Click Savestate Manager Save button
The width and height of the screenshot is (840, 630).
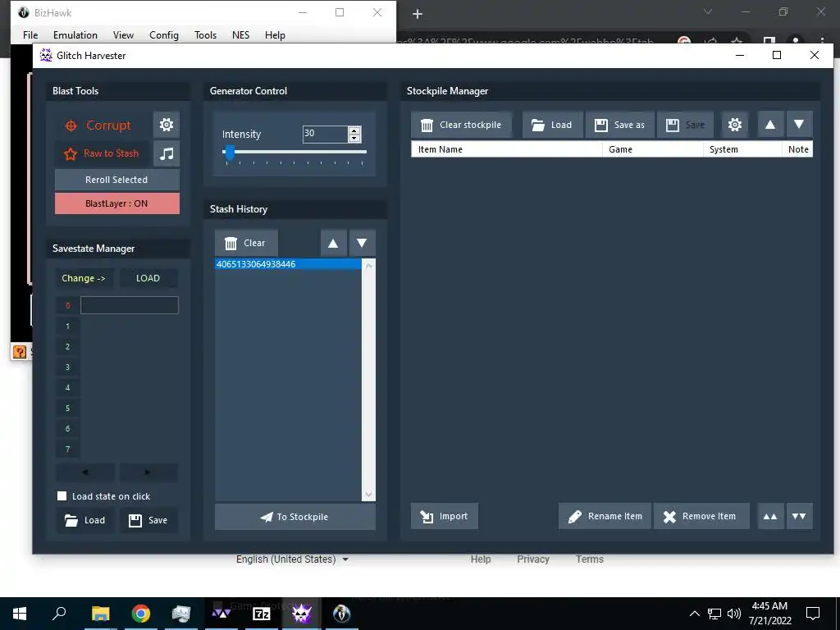(x=148, y=520)
